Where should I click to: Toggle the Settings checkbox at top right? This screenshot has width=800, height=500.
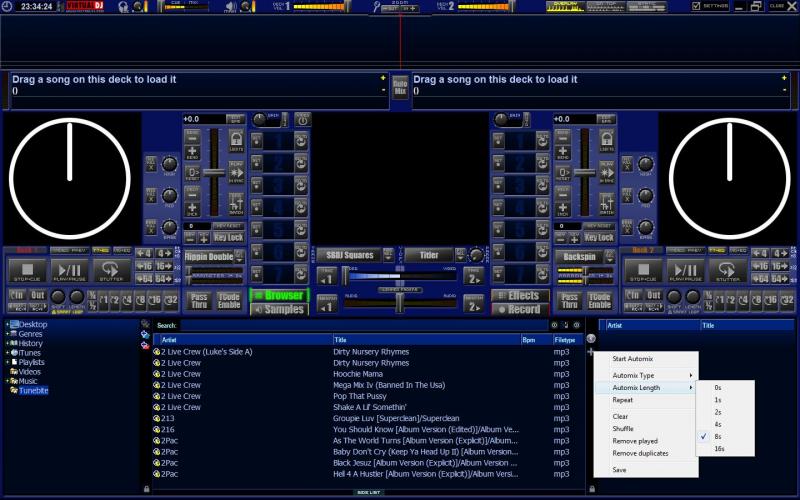[696, 6]
